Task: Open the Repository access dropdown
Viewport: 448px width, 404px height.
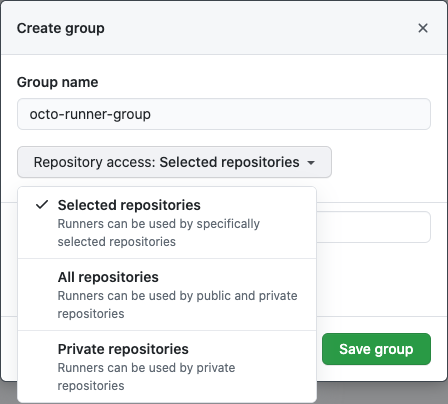Action: click(x=174, y=162)
